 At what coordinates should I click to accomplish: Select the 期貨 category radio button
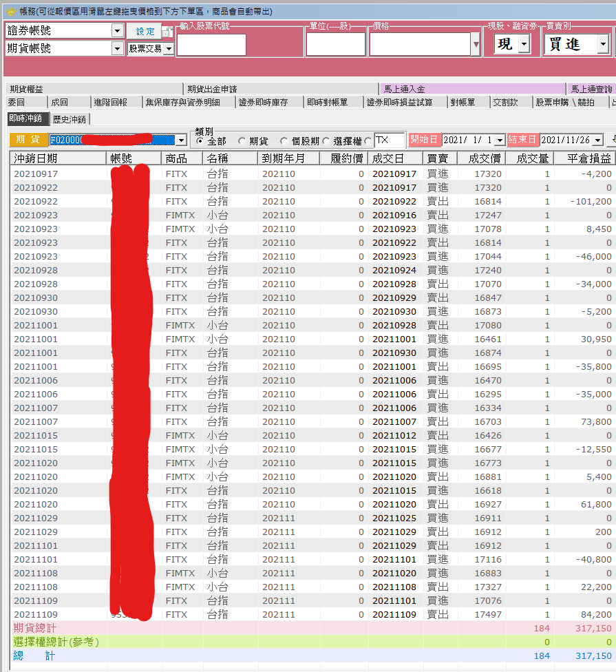(x=242, y=141)
